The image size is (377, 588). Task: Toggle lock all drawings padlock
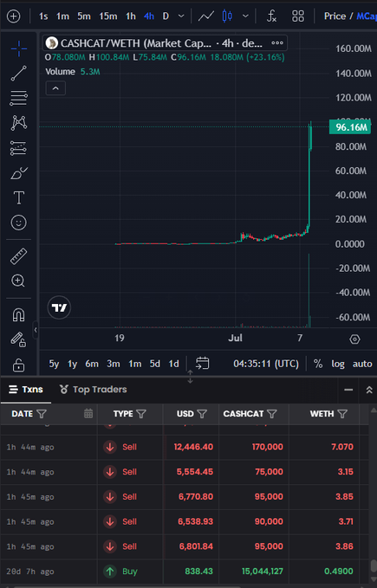click(x=18, y=364)
